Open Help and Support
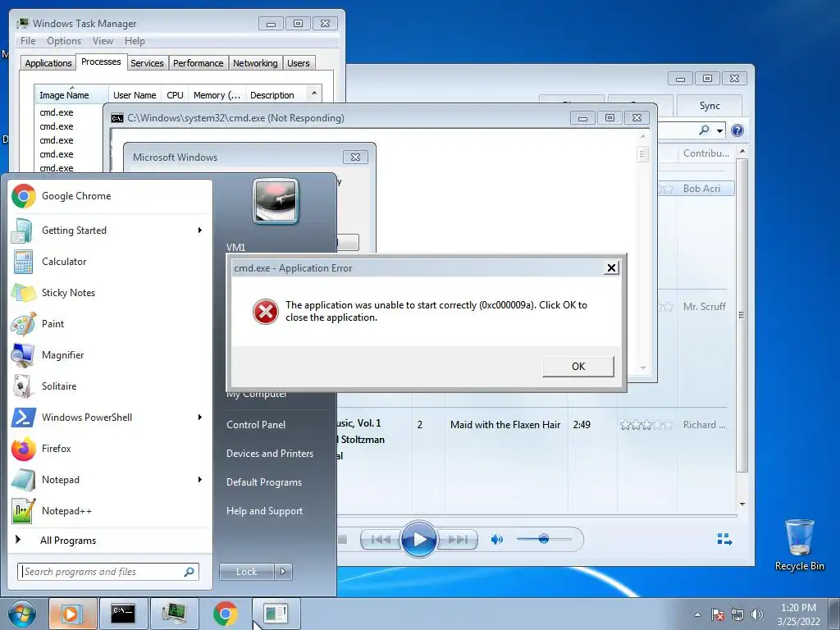Viewport: 840px width, 630px height. 264,511
